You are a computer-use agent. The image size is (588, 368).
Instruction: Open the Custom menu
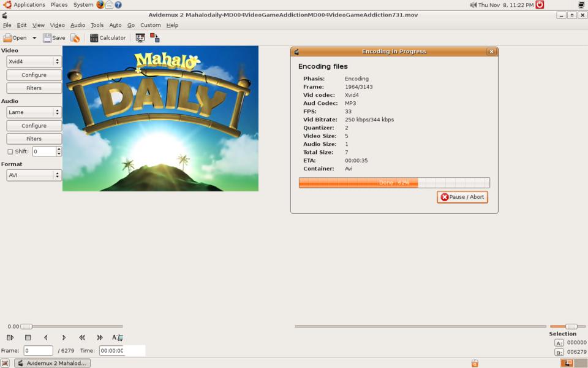click(x=150, y=25)
